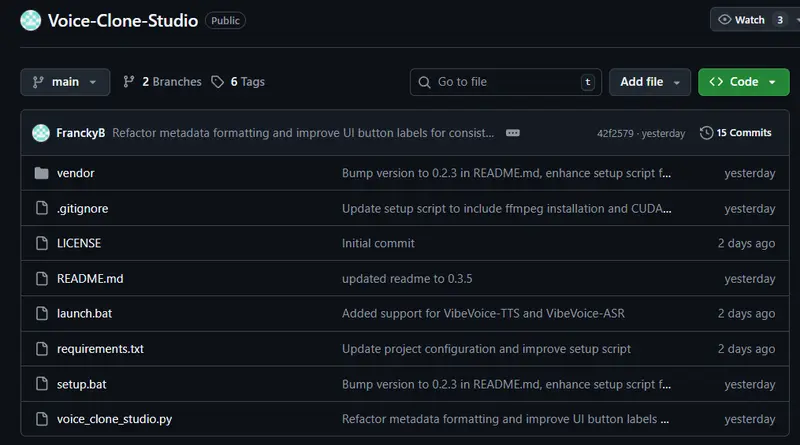Click the commit message ellipsis expand icon
This screenshot has height=445, width=800.
coord(513,133)
